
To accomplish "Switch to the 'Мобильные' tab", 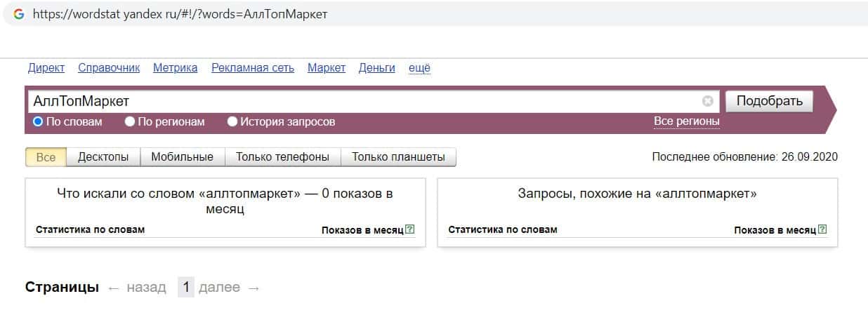I will pos(183,157).
